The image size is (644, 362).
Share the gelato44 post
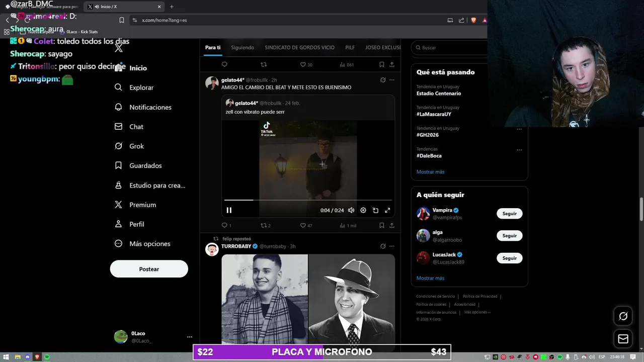(392, 225)
